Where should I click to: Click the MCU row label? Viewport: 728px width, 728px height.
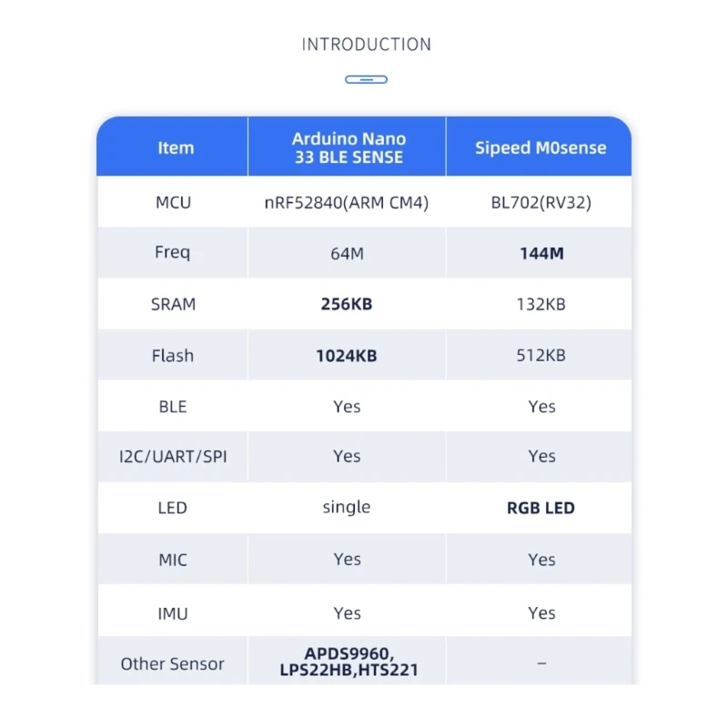[173, 202]
